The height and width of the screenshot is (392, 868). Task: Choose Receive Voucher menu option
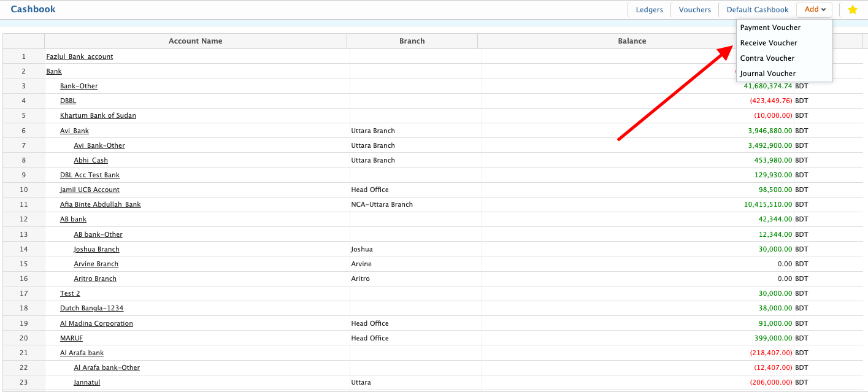(768, 43)
